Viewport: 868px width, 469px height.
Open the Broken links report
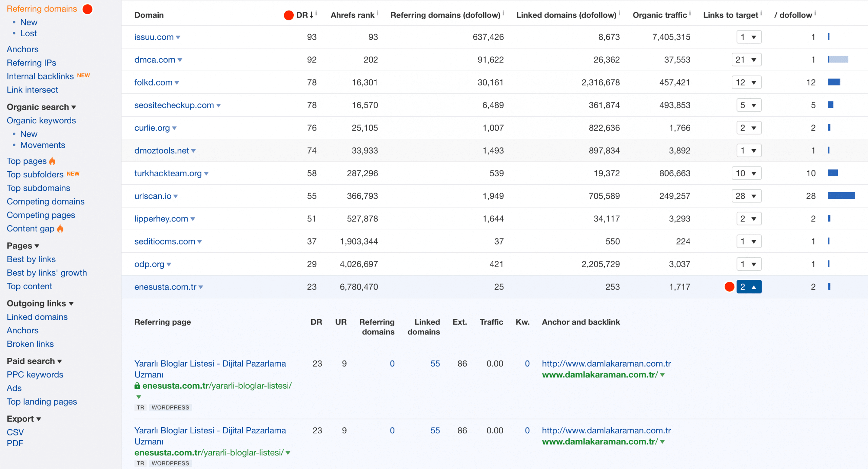click(30, 344)
